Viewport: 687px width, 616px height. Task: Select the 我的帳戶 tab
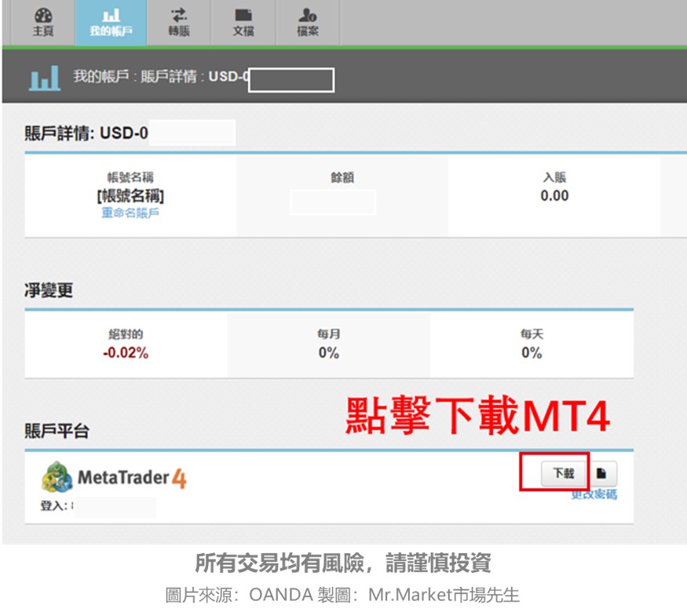tap(111, 23)
